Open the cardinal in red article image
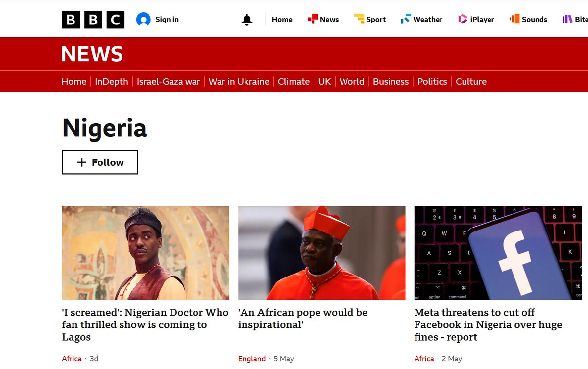The width and height of the screenshot is (588, 369). coord(322,253)
